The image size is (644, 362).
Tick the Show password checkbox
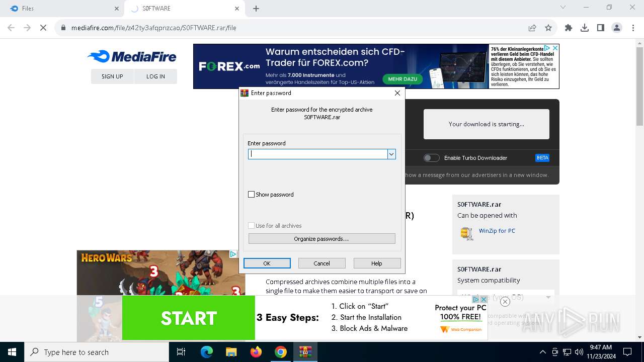tap(252, 195)
